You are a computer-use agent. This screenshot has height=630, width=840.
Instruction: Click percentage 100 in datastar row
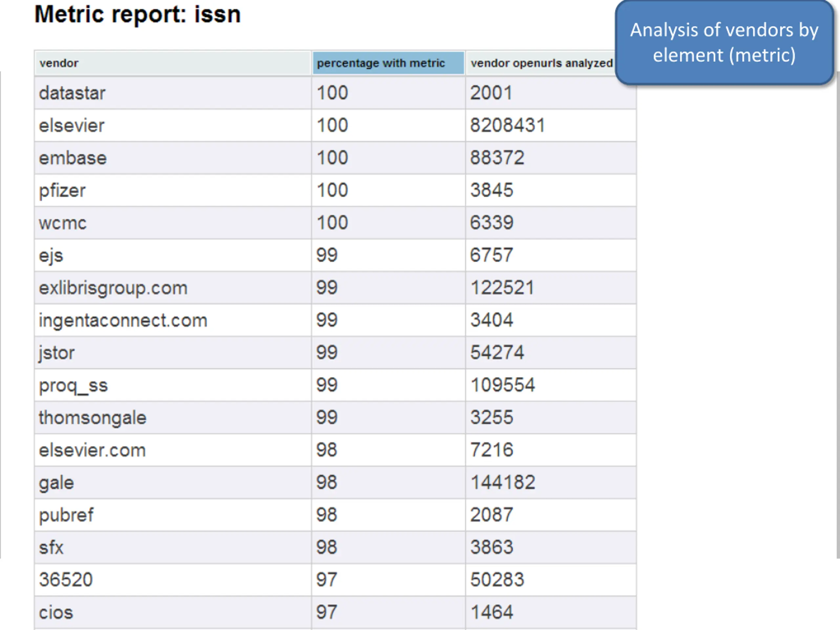332,93
